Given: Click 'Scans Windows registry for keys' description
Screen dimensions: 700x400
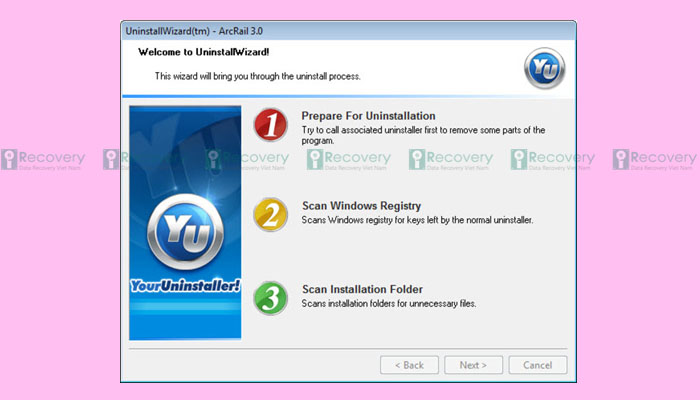Looking at the screenshot, I should coord(417,220).
